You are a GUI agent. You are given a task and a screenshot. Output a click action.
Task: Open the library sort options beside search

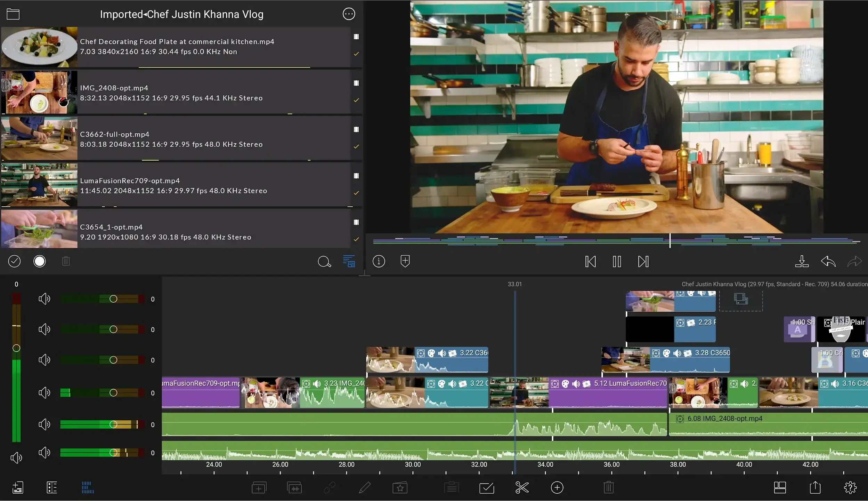point(349,261)
